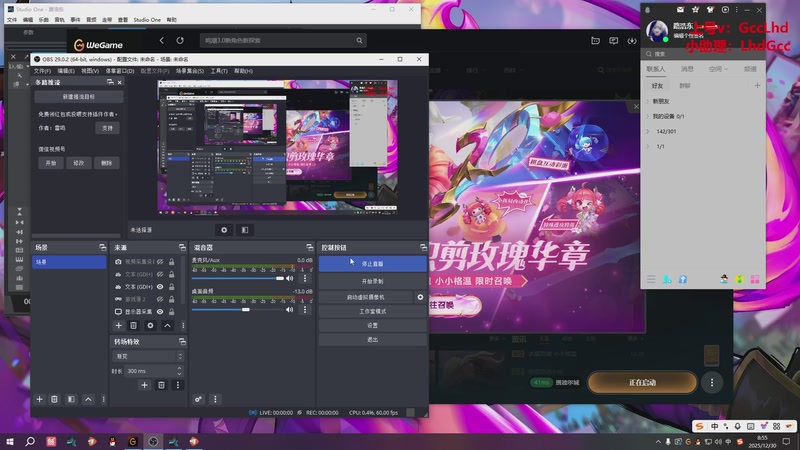The image size is (800, 450).
Task: Remove the selected scene with trash icon
Action: click(x=54, y=399)
